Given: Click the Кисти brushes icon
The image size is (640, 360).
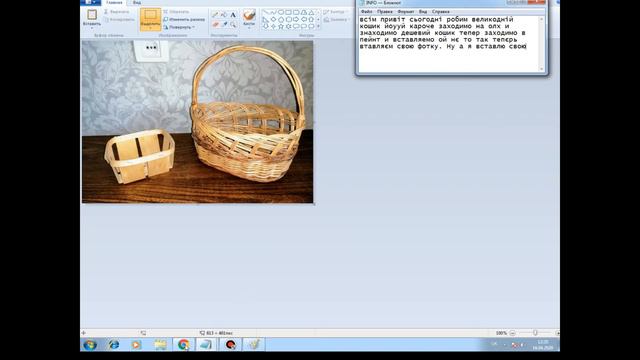Looking at the screenshot, I should [x=249, y=15].
